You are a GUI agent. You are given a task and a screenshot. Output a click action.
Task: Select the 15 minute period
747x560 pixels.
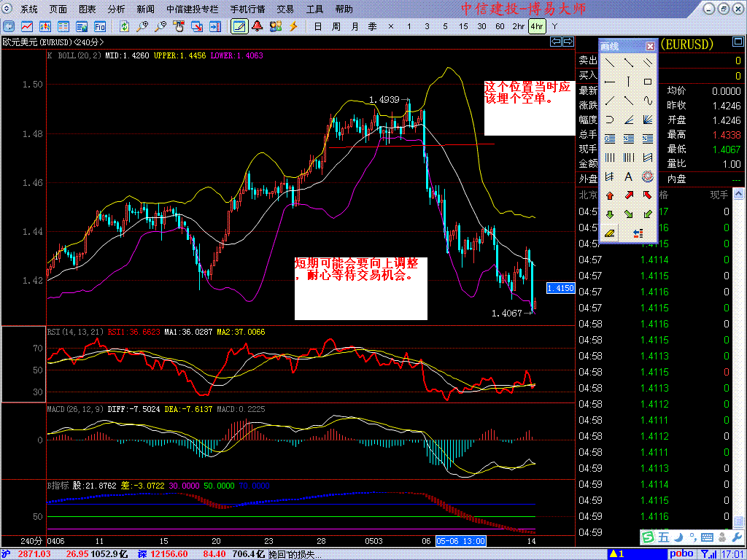463,26
